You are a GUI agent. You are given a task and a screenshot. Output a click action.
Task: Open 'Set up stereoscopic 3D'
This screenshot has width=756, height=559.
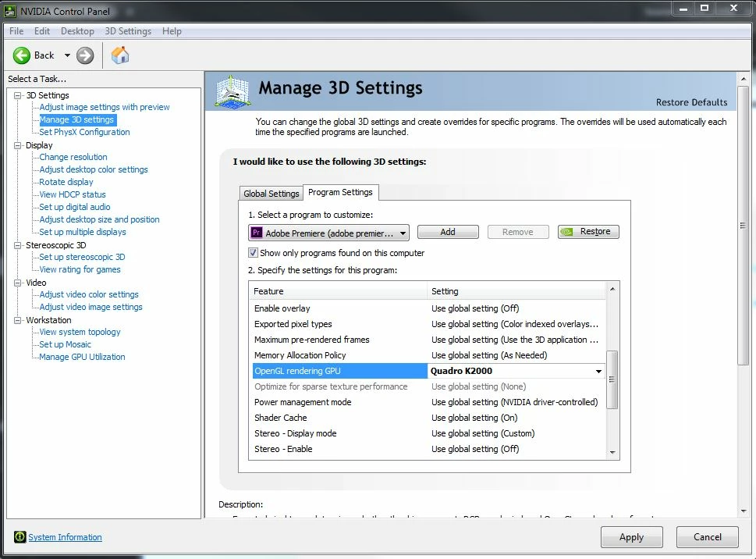[x=82, y=257]
